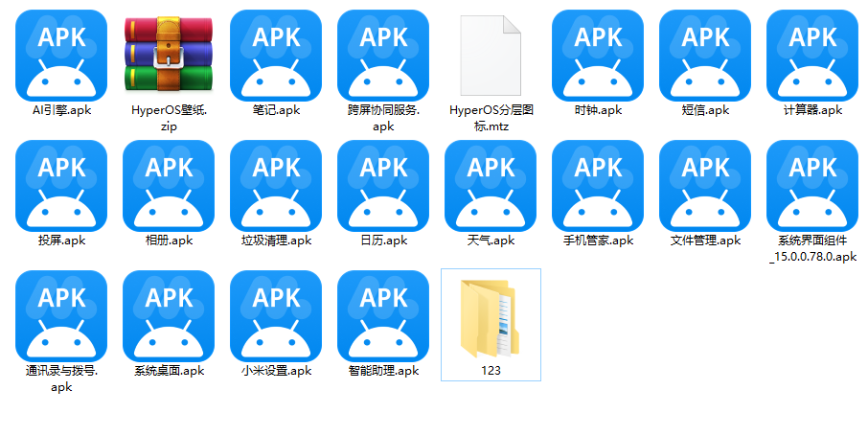The width and height of the screenshot is (868, 436).
Task: Click the 跨屏协同服务.apk file
Action: coord(383,55)
